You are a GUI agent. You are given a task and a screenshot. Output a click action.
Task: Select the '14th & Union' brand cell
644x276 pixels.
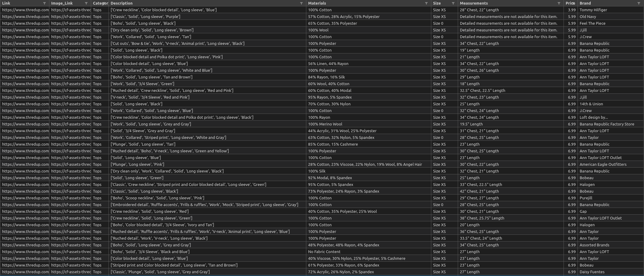tap(611, 104)
